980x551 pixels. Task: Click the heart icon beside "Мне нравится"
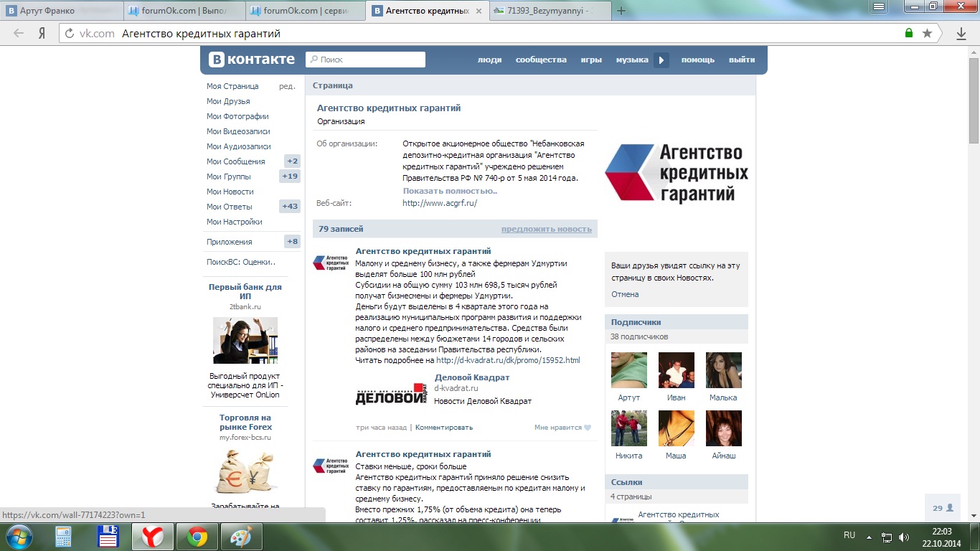(588, 428)
